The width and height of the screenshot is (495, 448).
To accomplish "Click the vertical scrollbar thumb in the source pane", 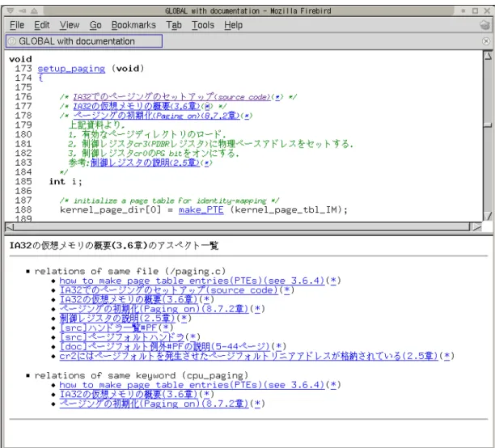I will pyautogui.click(x=488, y=125).
